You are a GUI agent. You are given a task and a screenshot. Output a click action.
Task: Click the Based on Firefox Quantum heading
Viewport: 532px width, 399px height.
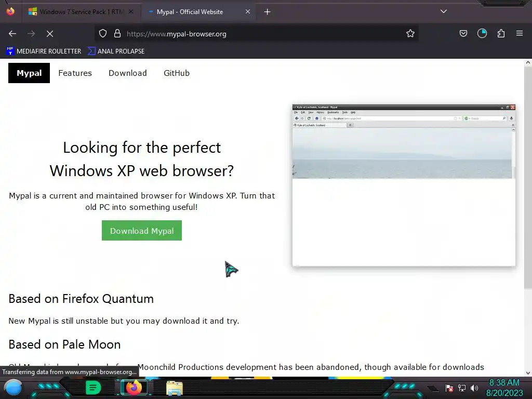click(81, 299)
